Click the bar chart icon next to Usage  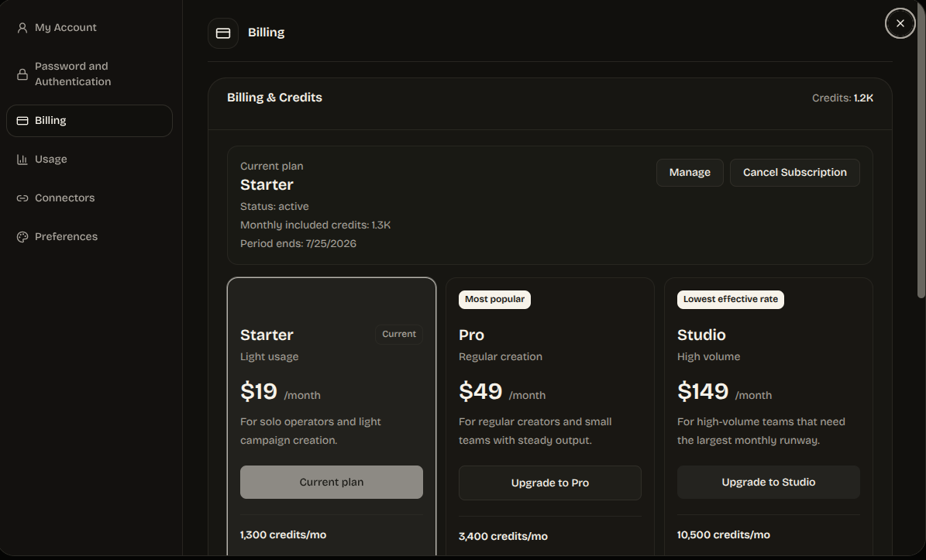pos(22,160)
